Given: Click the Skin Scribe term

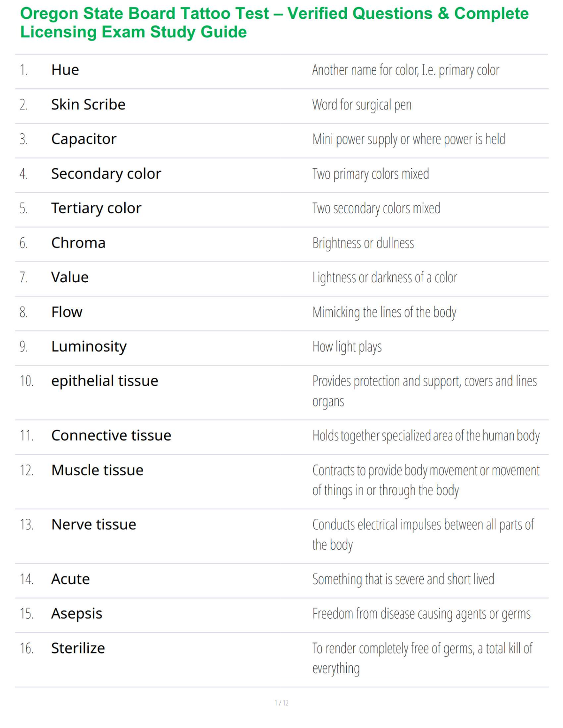Looking at the screenshot, I should point(88,105).
